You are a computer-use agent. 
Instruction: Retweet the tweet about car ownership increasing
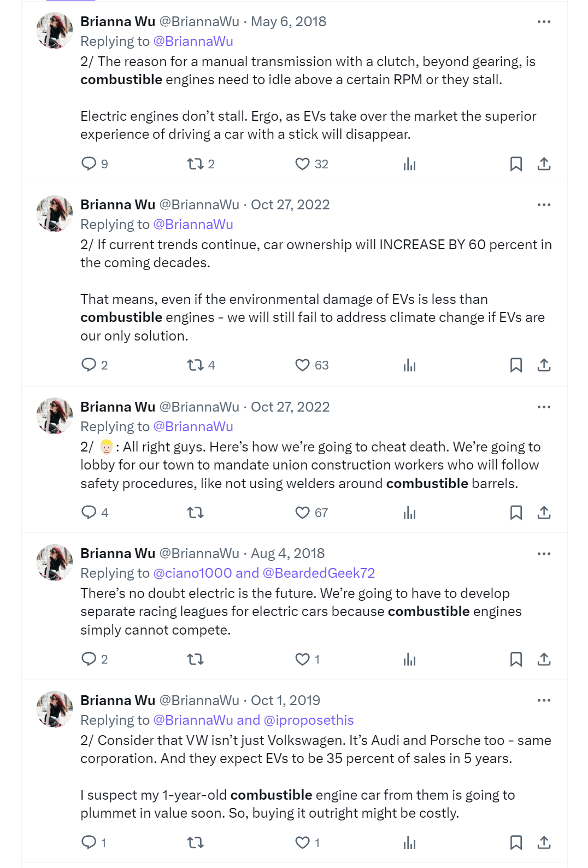pyautogui.click(x=195, y=365)
